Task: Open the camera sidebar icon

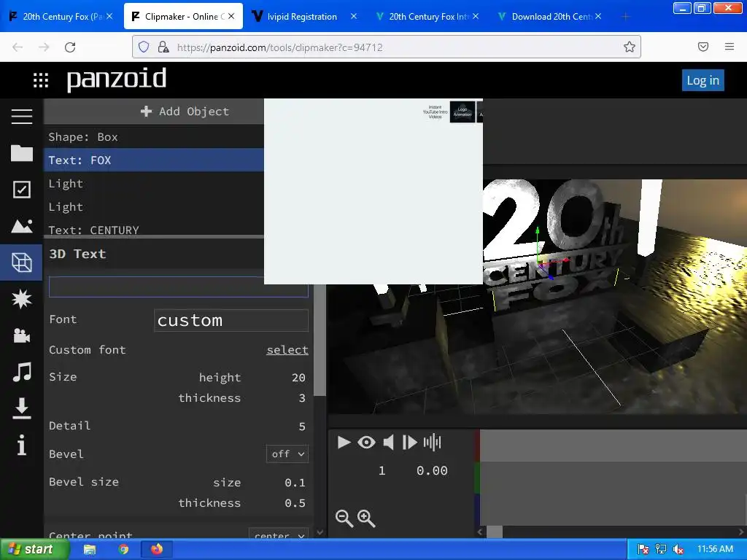Action: click(21, 335)
